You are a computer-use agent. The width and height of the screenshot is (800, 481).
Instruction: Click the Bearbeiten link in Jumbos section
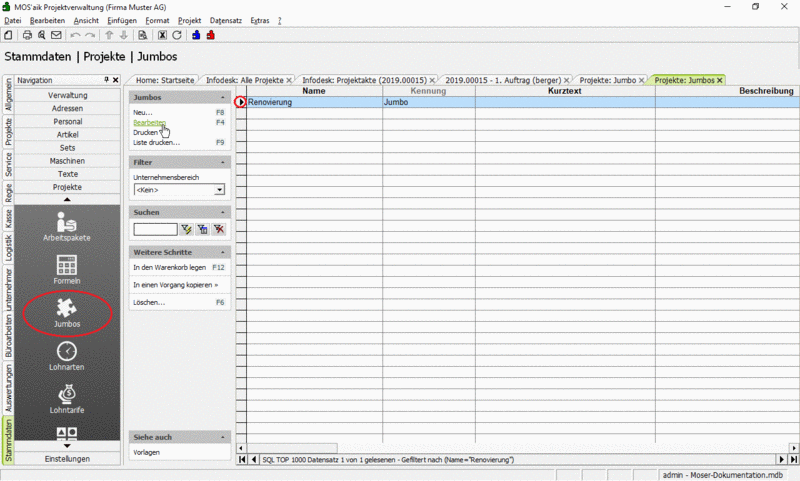coord(149,122)
